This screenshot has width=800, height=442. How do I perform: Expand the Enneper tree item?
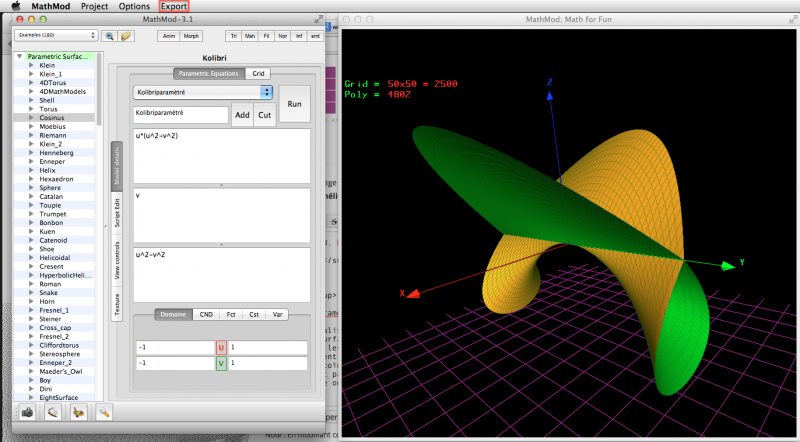pyautogui.click(x=31, y=161)
